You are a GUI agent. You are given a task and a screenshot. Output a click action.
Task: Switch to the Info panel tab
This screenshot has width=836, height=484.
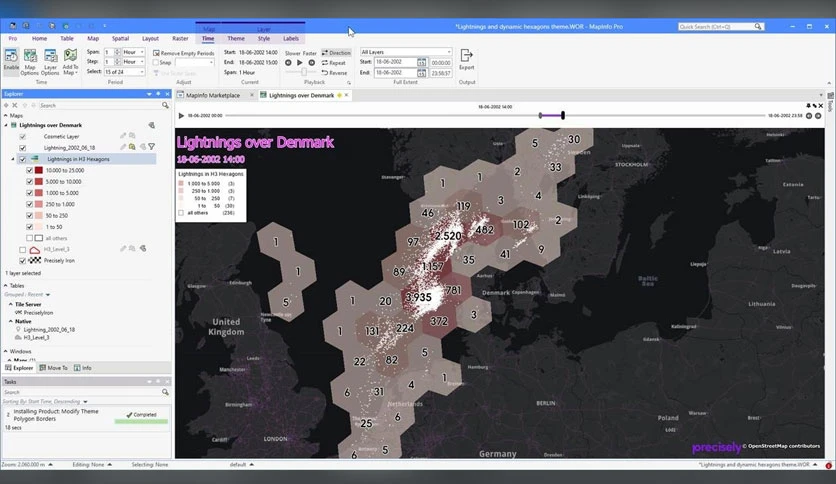pyautogui.click(x=83, y=368)
